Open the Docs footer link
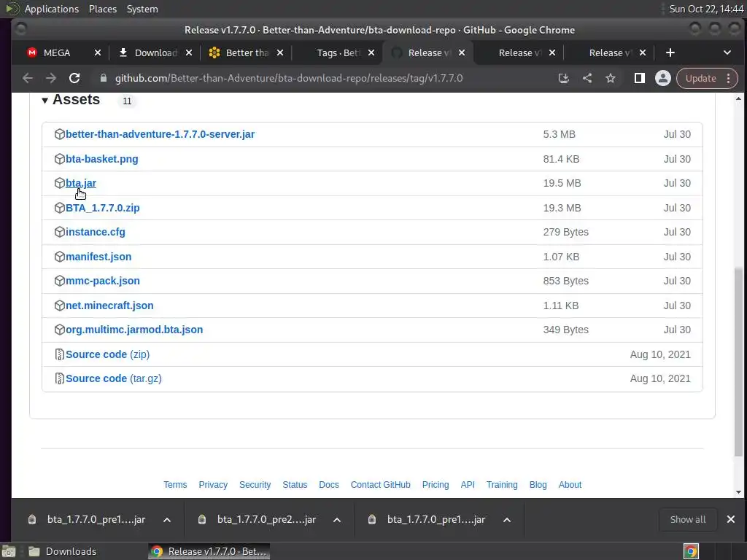The height and width of the screenshot is (560, 747). tap(329, 484)
